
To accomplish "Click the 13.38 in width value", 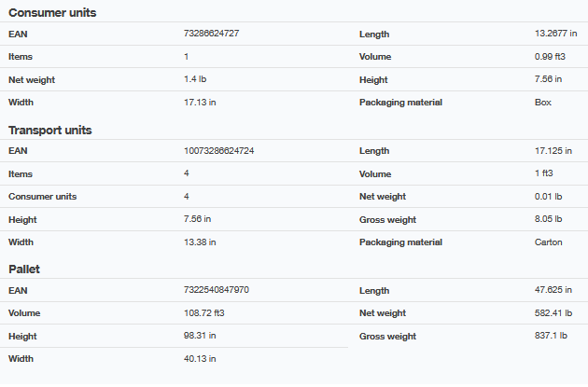I will coord(200,242).
